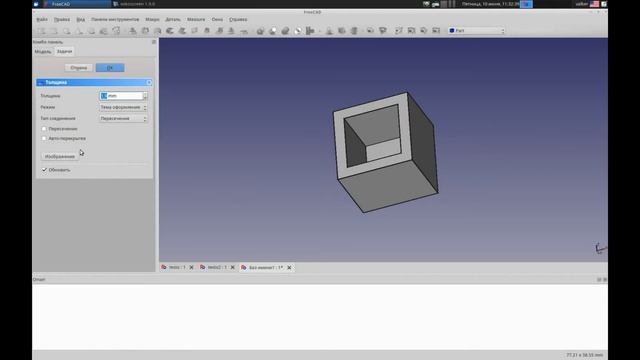Select the Extrude tool icon
This screenshot has height=360, width=640.
[133, 31]
